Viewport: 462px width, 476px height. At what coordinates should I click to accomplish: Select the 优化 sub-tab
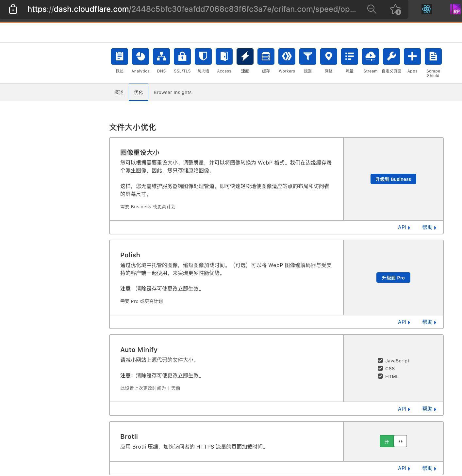click(x=139, y=92)
